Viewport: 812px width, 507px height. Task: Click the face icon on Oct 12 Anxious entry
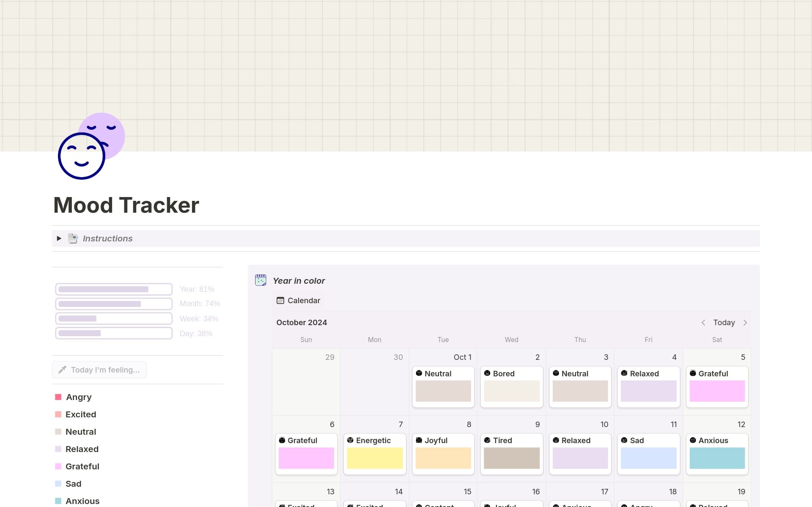[x=693, y=440]
